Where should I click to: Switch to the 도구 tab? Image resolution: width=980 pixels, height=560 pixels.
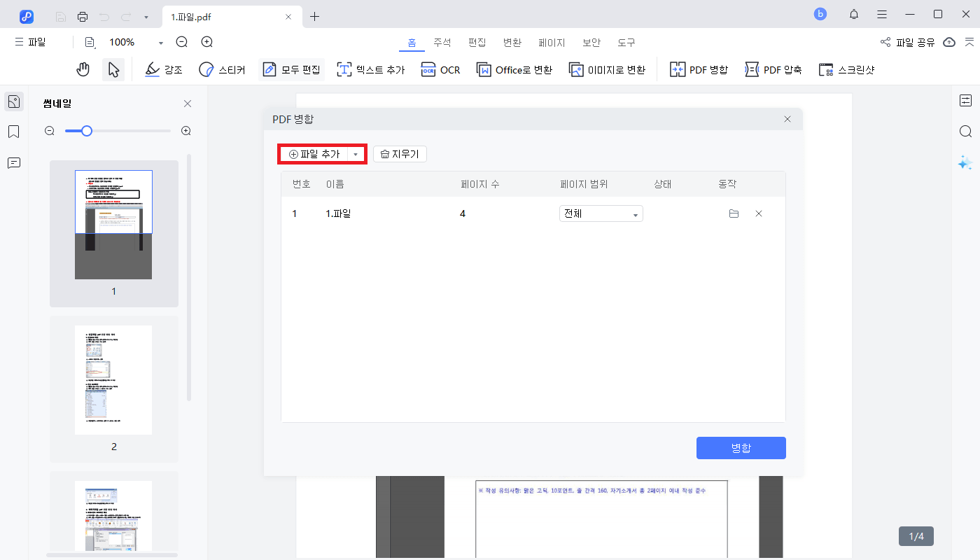tap(626, 43)
